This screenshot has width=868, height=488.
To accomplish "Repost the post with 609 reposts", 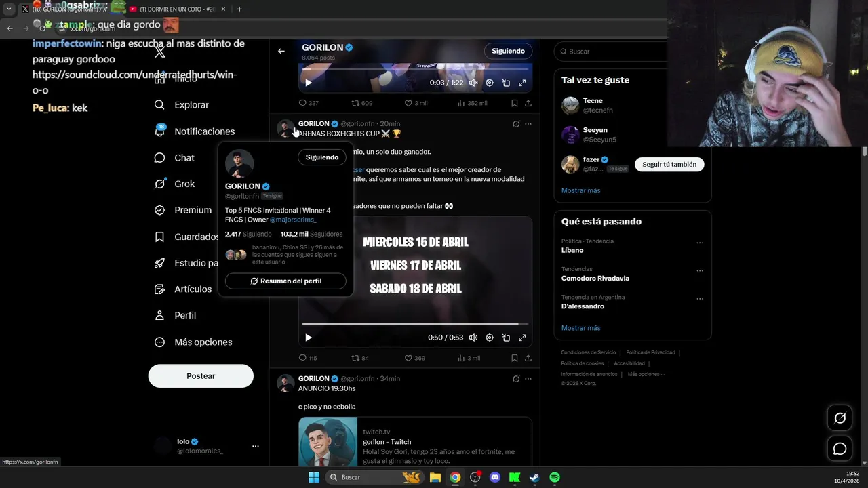I will coord(361,103).
